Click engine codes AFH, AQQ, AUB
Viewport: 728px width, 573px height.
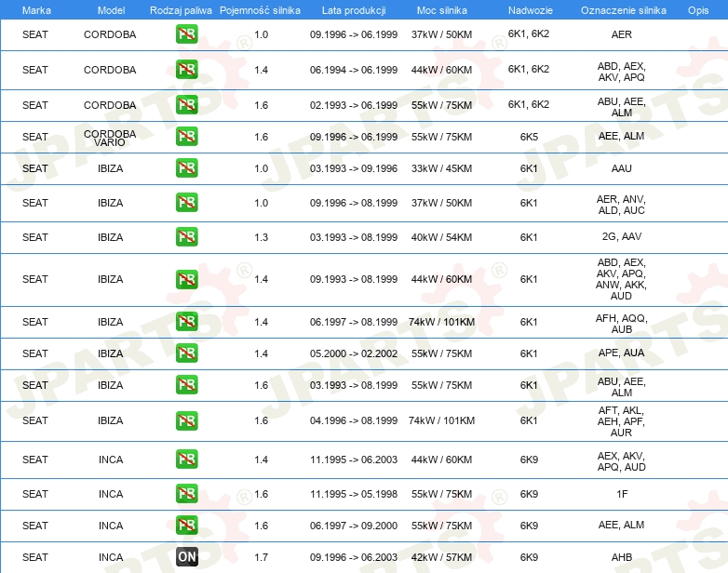point(621,324)
